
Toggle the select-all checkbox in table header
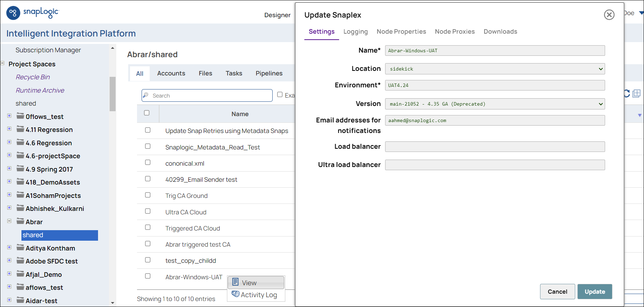click(x=147, y=113)
